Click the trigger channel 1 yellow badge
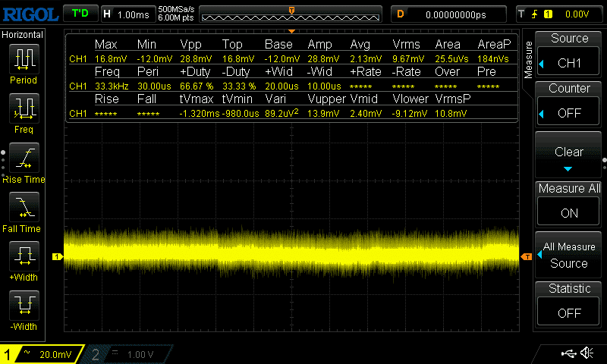Image resolution: width=607 pixels, height=364 pixels. click(548, 14)
